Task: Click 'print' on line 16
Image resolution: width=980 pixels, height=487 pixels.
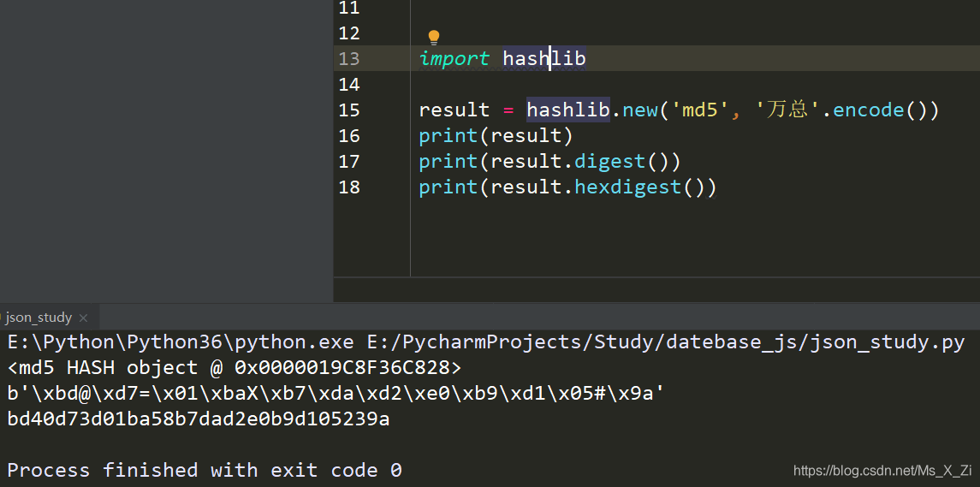Action: [448, 136]
